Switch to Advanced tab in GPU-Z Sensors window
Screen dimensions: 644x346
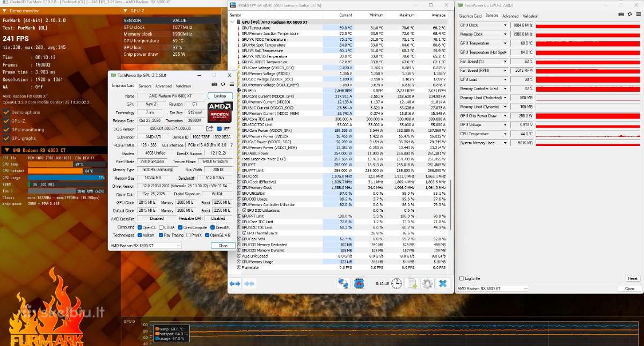(510, 16)
